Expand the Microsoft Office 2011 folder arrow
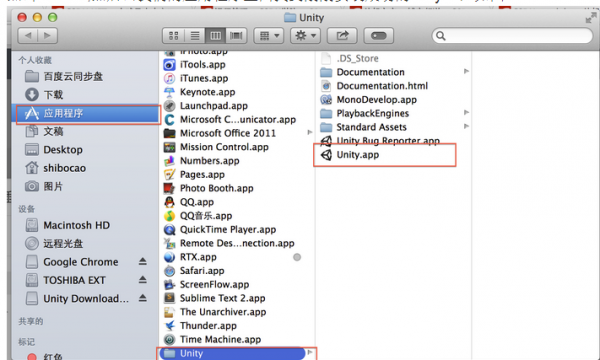 (310, 132)
